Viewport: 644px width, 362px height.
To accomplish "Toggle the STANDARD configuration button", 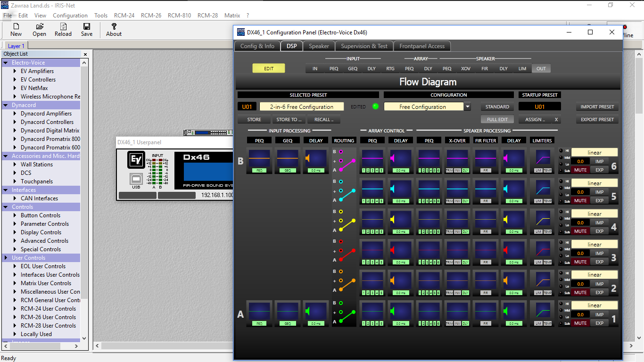I will [x=497, y=107].
